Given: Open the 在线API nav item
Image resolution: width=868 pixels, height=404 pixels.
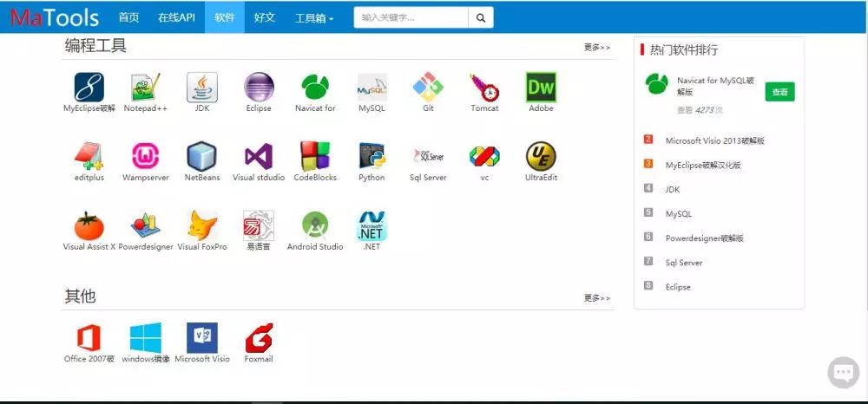Looking at the screenshot, I should click(176, 17).
